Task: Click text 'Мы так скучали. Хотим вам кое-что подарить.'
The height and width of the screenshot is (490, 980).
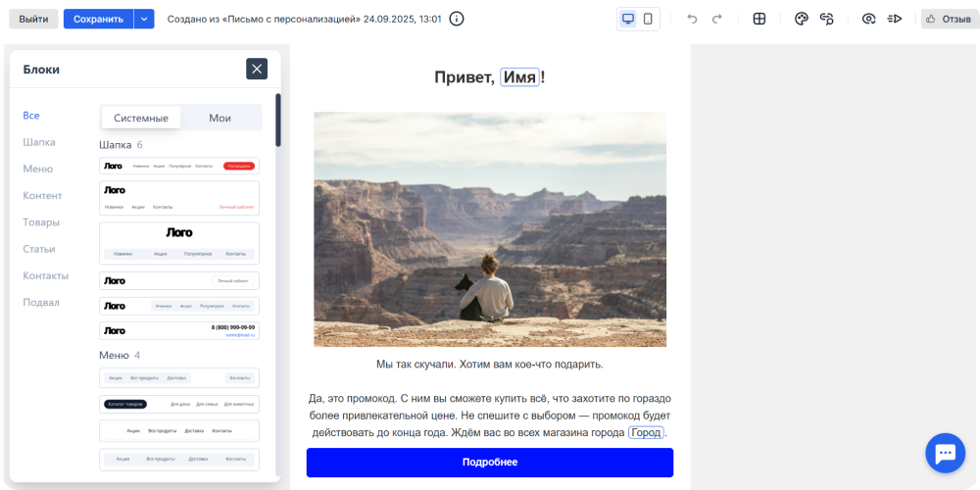Action: click(x=489, y=364)
